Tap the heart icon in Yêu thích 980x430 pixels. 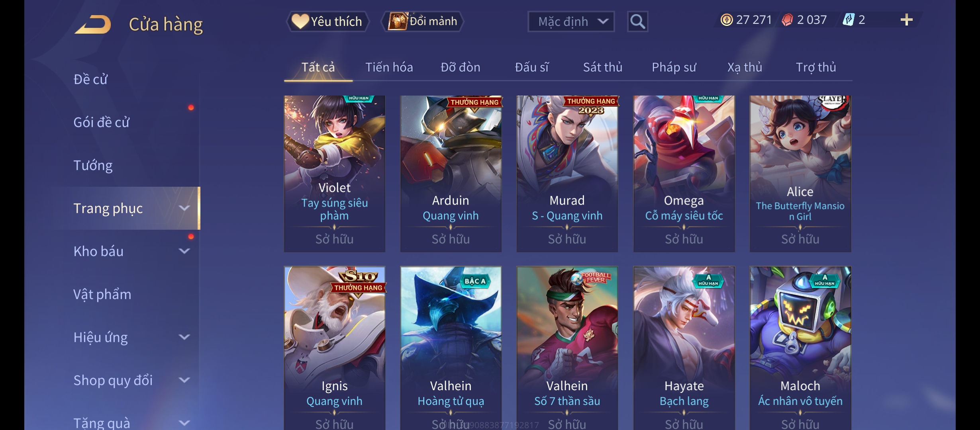click(300, 21)
